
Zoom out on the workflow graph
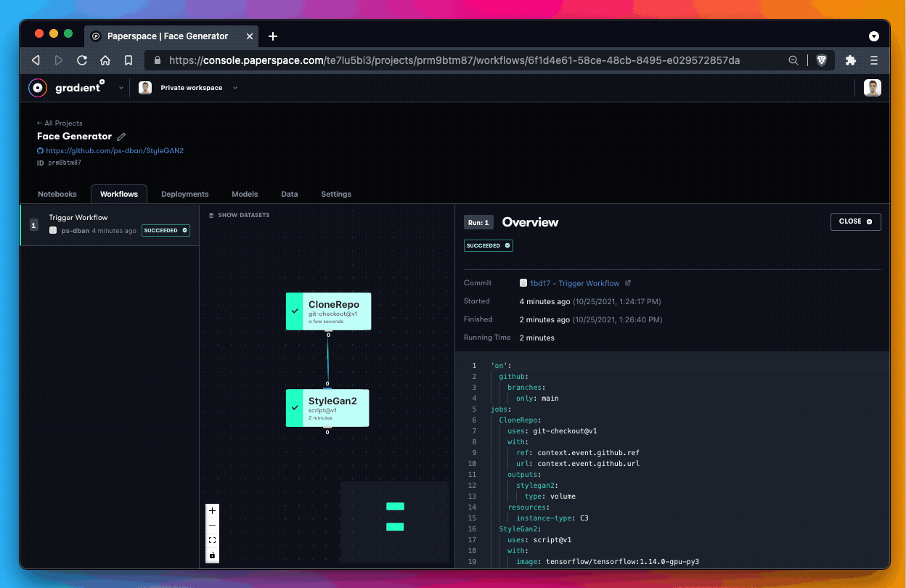[212, 526]
